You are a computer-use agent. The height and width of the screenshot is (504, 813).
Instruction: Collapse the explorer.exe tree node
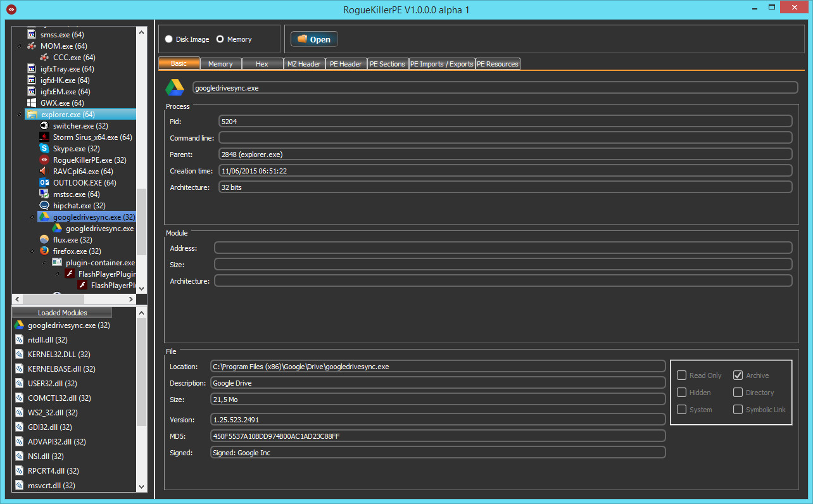20,115
